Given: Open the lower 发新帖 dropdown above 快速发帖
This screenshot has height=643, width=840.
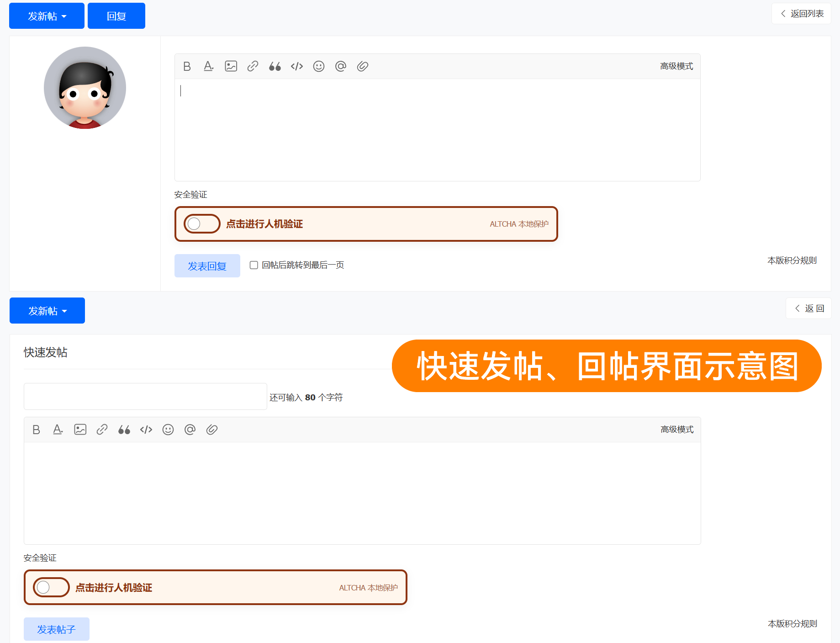Looking at the screenshot, I should point(47,311).
